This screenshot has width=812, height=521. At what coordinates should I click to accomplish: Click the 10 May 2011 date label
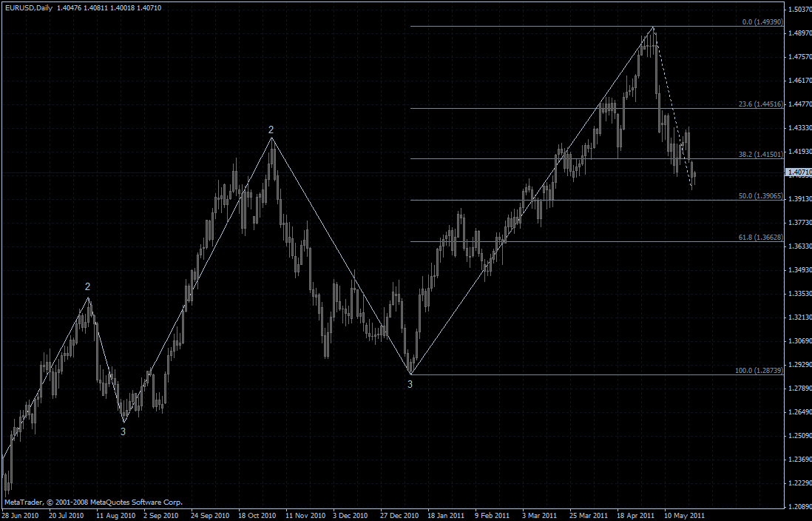point(683,516)
